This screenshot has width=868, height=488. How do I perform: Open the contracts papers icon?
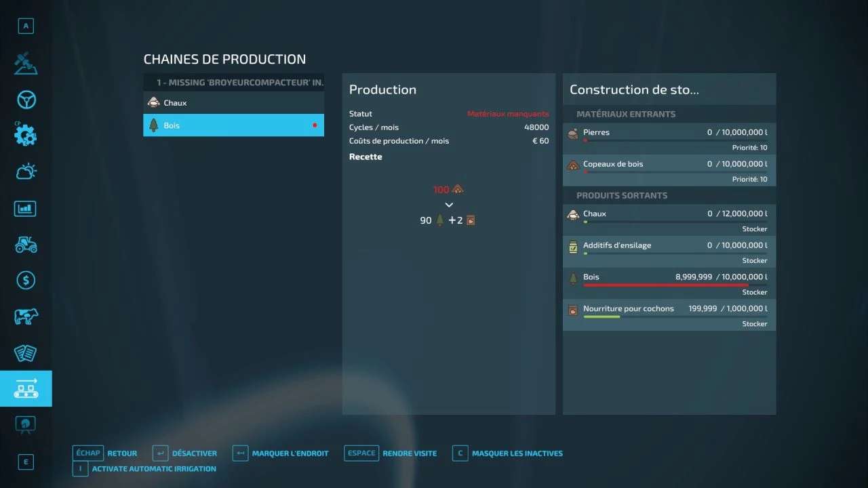pyautogui.click(x=26, y=352)
